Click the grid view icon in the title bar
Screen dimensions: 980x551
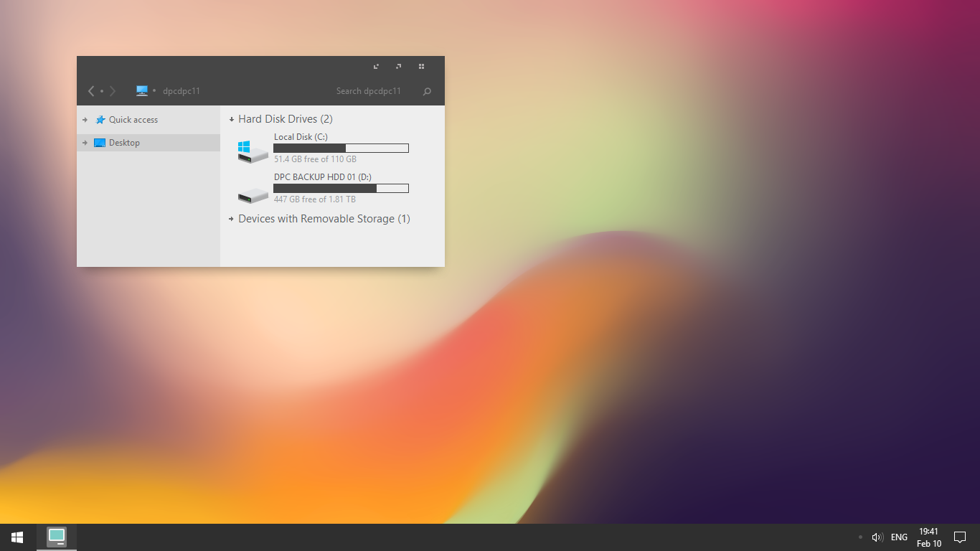pyautogui.click(x=421, y=66)
